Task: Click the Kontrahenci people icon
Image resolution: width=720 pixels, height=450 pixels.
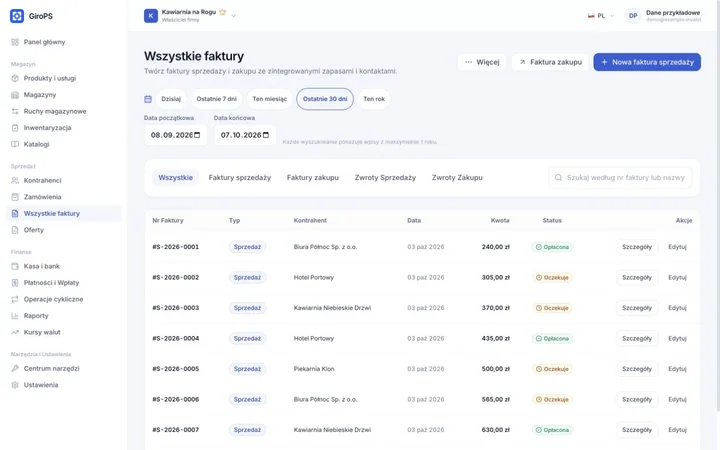Action: [x=15, y=180]
